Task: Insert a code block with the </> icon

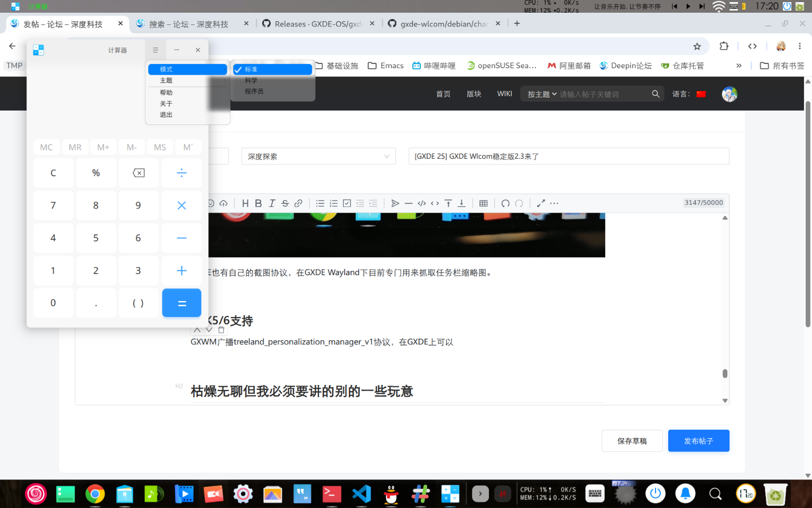Action: pos(422,203)
